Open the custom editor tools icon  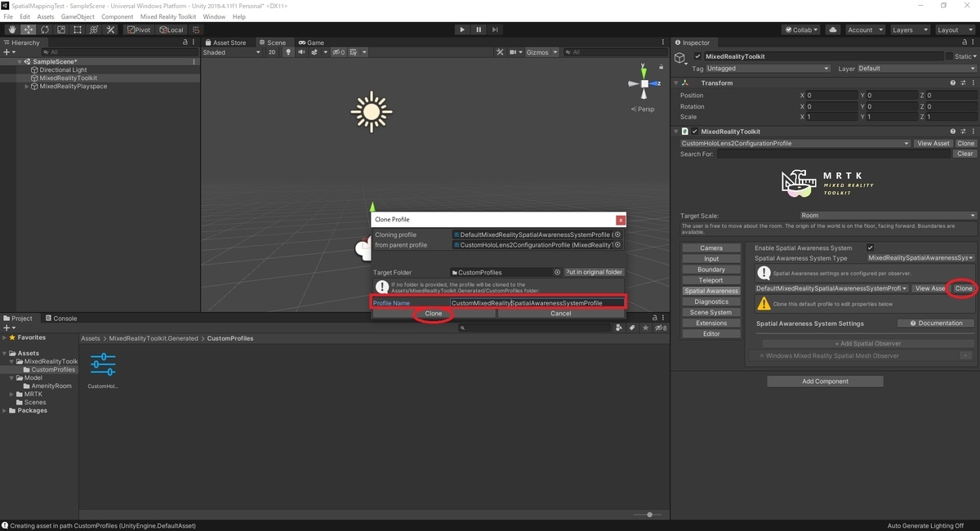pos(110,29)
